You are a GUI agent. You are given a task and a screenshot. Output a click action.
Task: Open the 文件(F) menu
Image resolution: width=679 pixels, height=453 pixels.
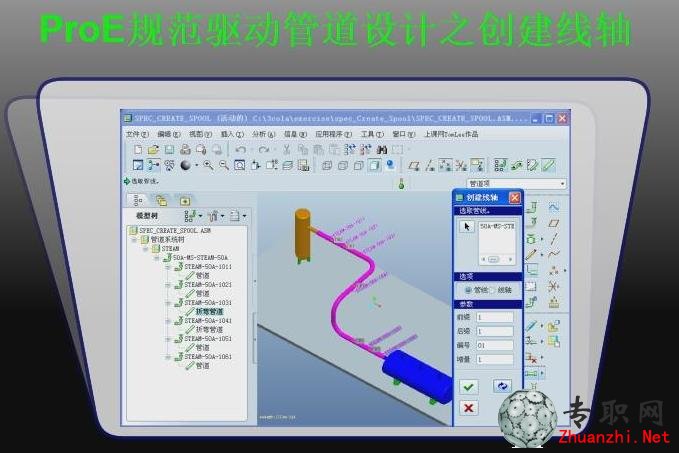coord(137,134)
